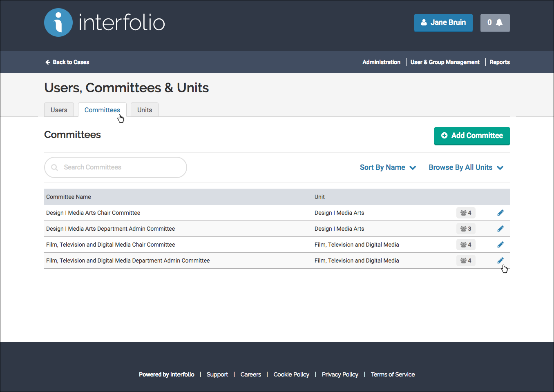Edit Design | Media Arts Department Admin Committee via its pencil icon
This screenshot has height=392, width=554.
pyautogui.click(x=500, y=229)
